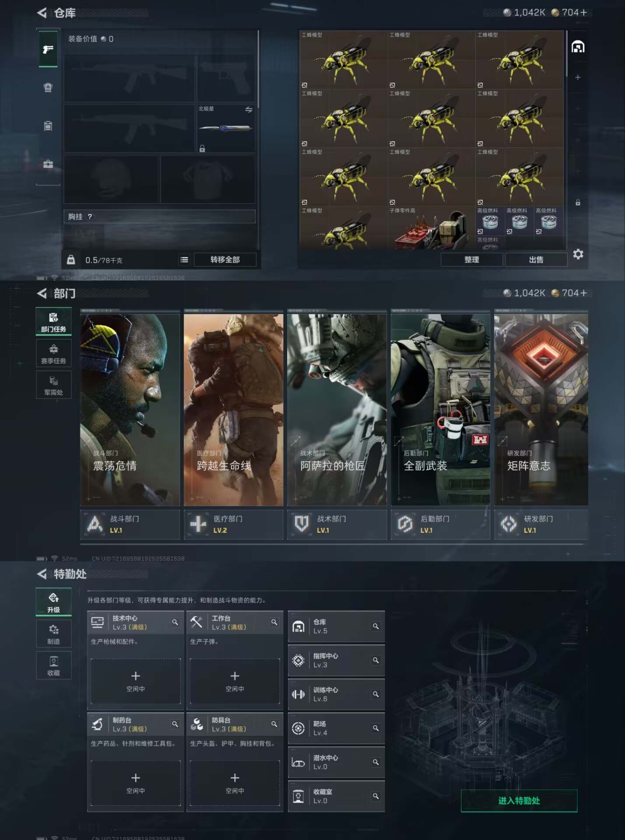Switch to the 赛季任务 tab

click(53, 353)
